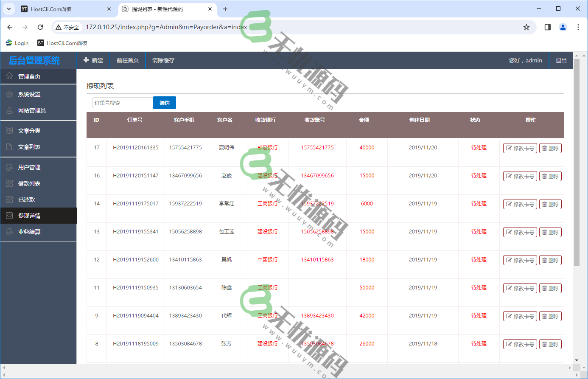588x379 pixels.
Task: Open the Chrome three-dot menu
Action: click(x=578, y=27)
